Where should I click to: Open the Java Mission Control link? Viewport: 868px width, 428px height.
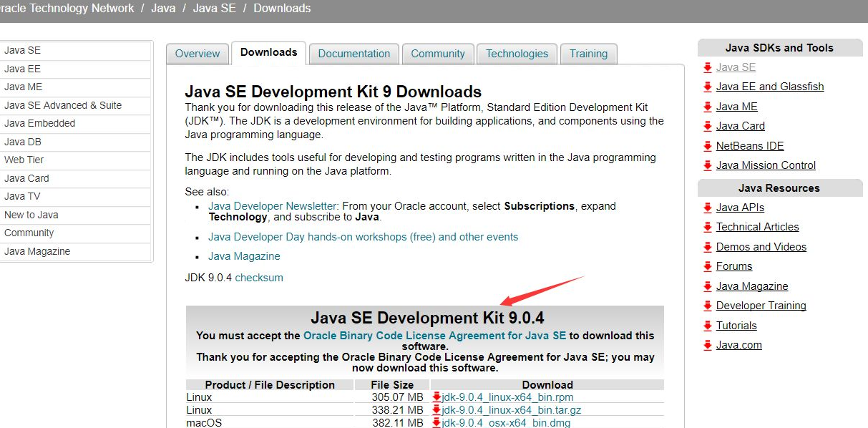pos(766,165)
